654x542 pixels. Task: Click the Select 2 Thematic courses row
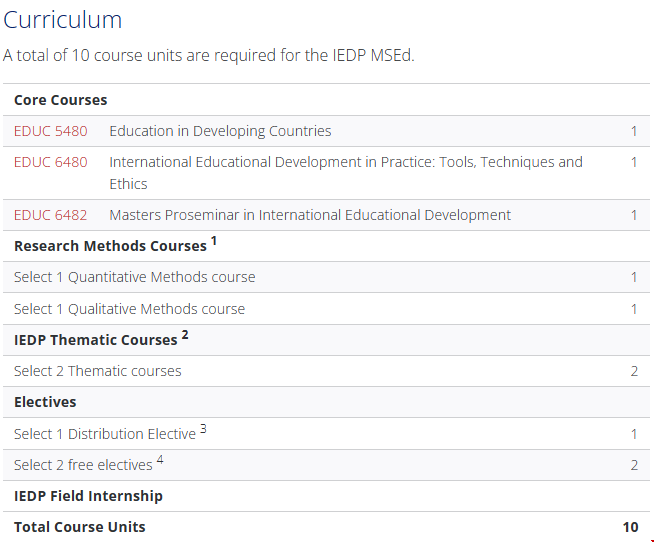click(x=98, y=371)
